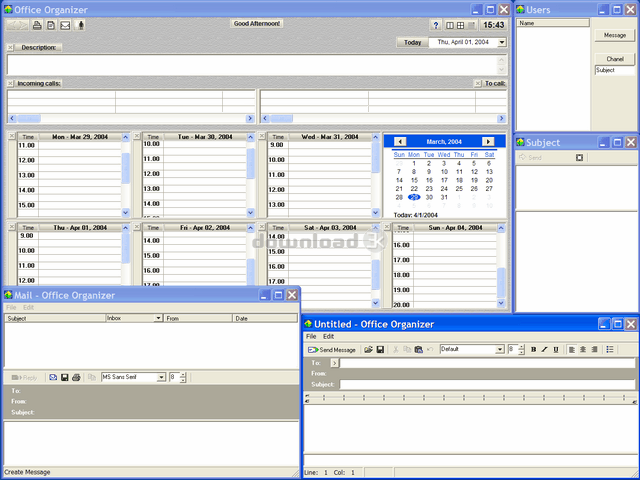Click the Subject input in Users window

pos(615,70)
